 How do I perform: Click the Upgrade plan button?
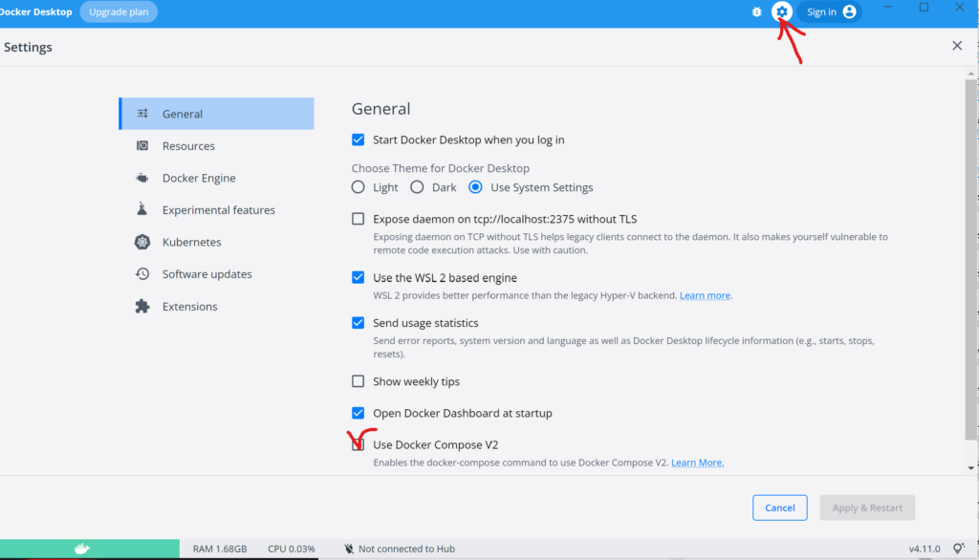[x=119, y=11]
